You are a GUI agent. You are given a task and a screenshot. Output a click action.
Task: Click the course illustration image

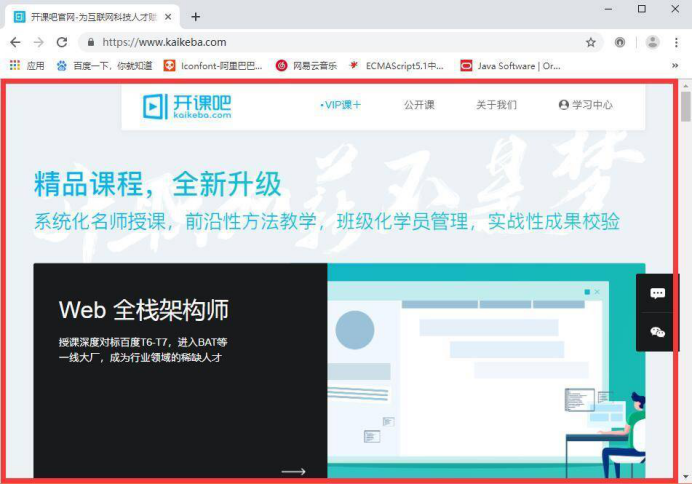pos(486,371)
